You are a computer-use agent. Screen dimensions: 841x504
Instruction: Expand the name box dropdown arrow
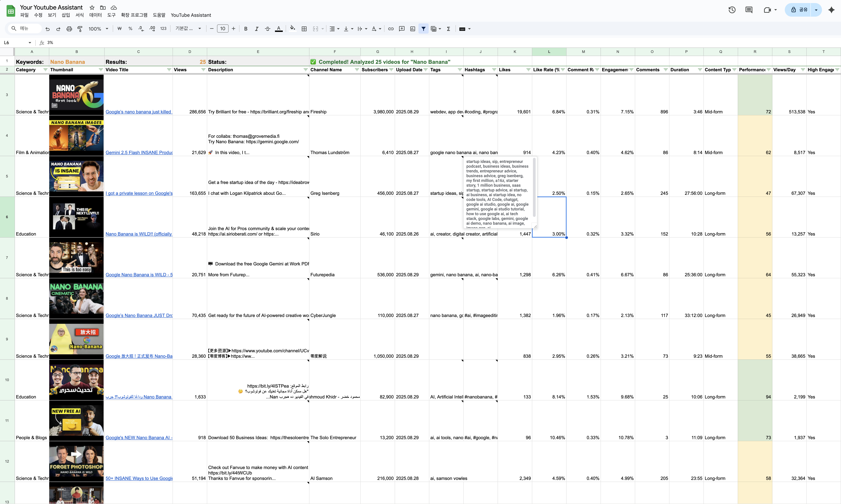30,43
